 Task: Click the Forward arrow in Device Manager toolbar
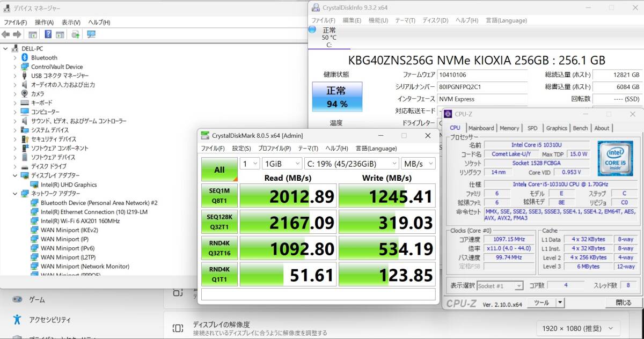tap(17, 34)
